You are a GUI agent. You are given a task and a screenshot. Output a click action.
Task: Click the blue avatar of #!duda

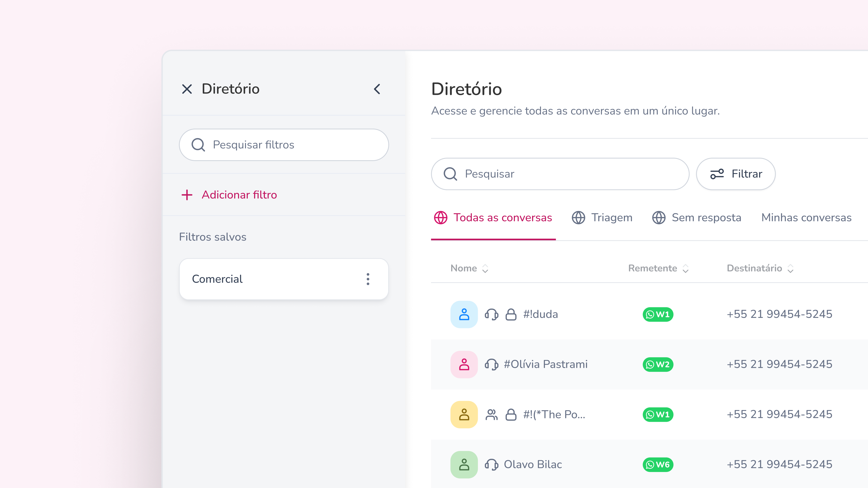(464, 314)
